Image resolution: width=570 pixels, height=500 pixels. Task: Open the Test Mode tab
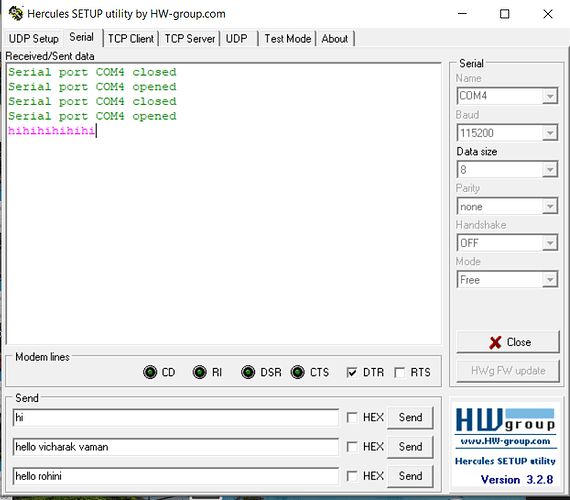tap(288, 39)
